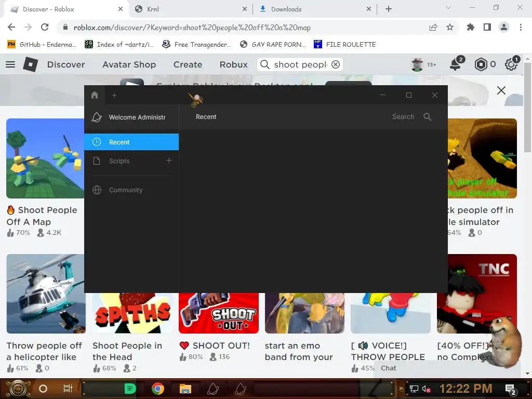This screenshot has width=532, height=399.
Task: Open a new Chrome tab
Action: coord(389,9)
